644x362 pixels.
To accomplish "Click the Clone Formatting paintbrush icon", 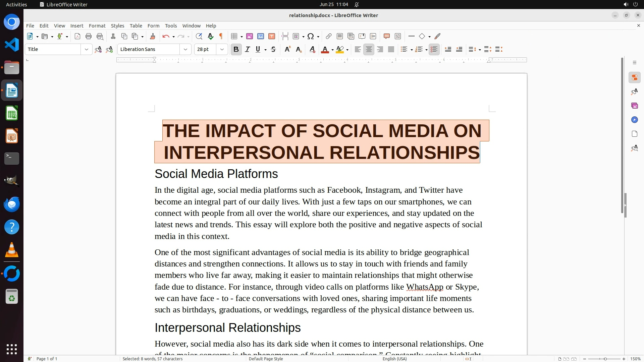I will [x=153, y=37].
